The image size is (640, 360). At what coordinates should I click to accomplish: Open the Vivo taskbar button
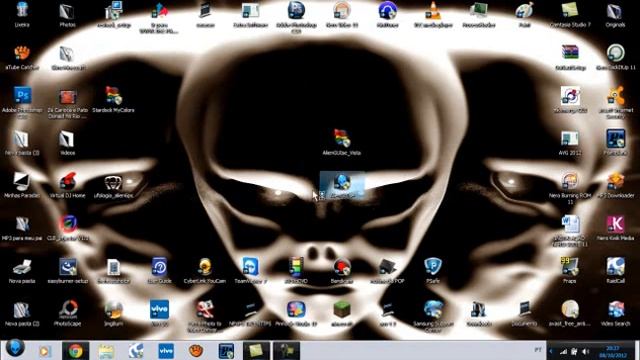click(166, 351)
